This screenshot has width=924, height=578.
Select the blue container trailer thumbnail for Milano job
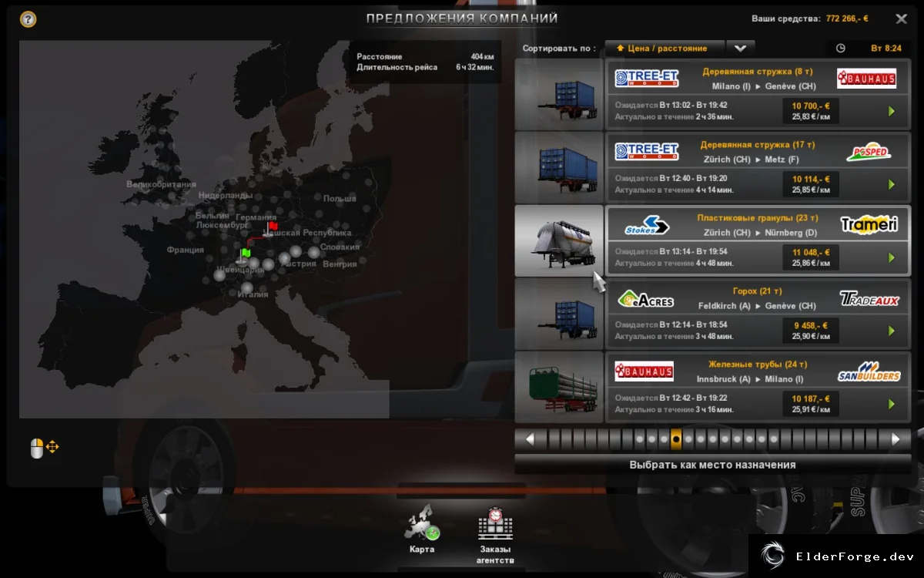(x=559, y=94)
